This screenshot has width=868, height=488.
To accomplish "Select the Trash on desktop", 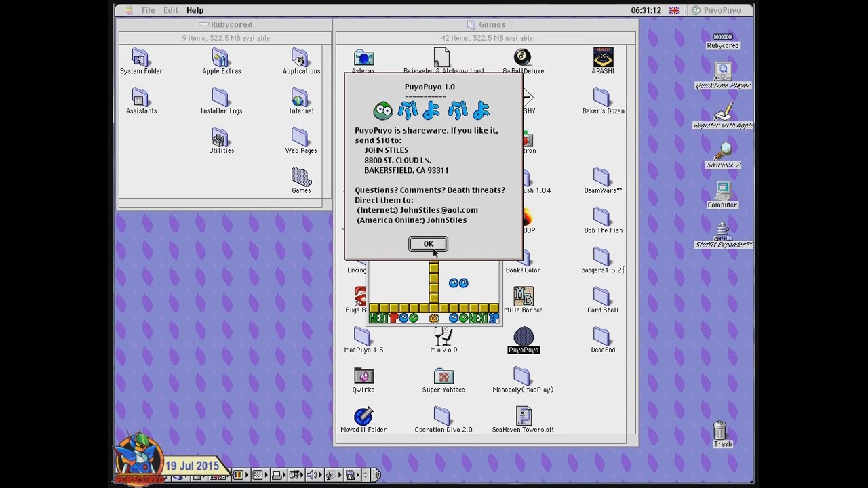I will (x=722, y=434).
